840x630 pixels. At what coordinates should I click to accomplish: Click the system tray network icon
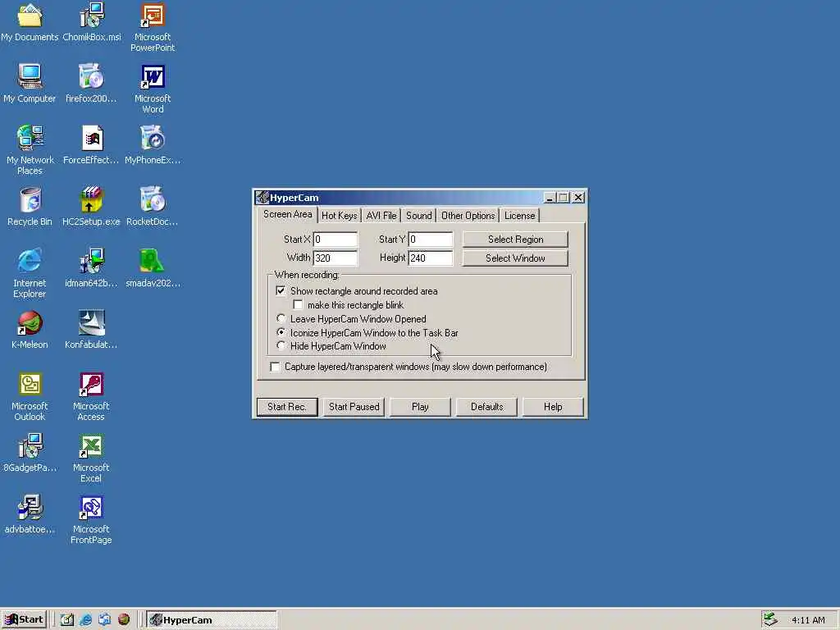tap(770, 620)
